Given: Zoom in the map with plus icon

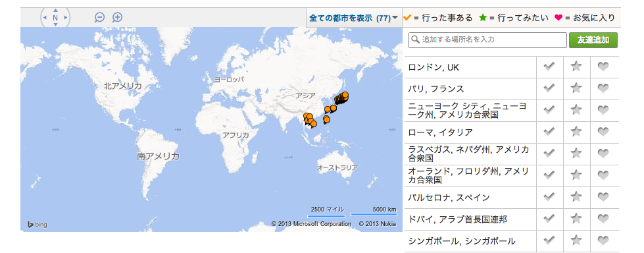Looking at the screenshot, I should [x=118, y=17].
